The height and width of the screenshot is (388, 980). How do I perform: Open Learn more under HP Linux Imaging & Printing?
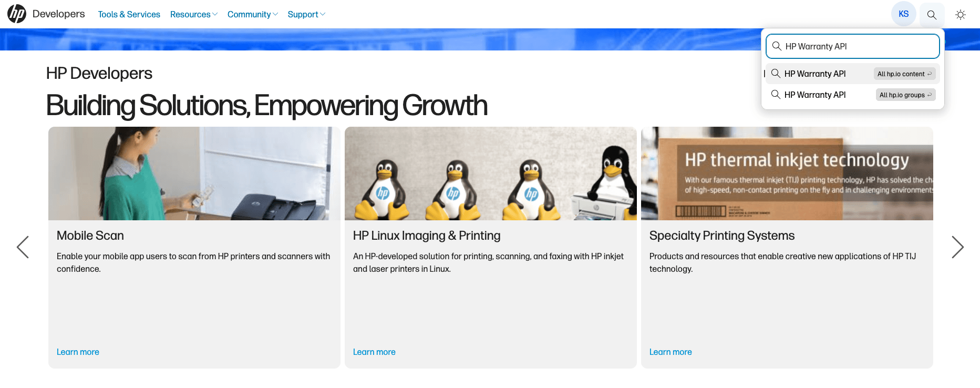tap(374, 352)
